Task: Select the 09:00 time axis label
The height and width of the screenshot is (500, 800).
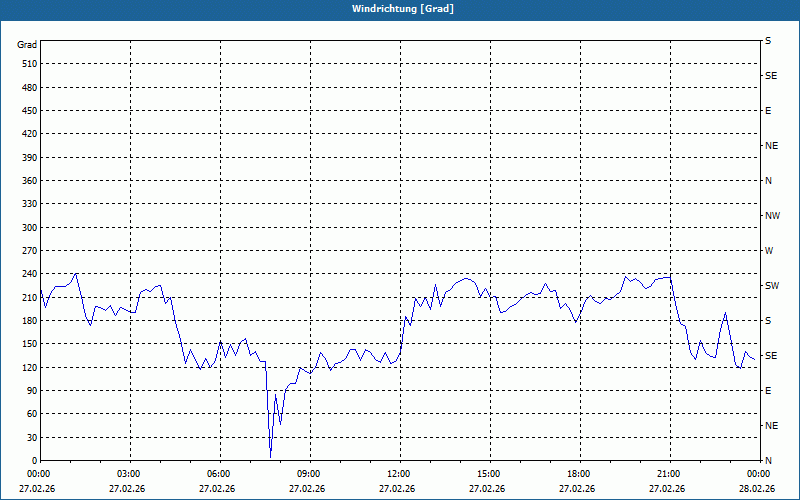Action: pyautogui.click(x=308, y=474)
